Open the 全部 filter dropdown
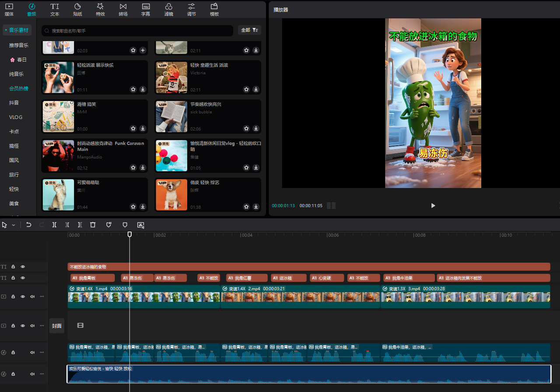Viewport: 560px width, 392px height. tap(249, 30)
